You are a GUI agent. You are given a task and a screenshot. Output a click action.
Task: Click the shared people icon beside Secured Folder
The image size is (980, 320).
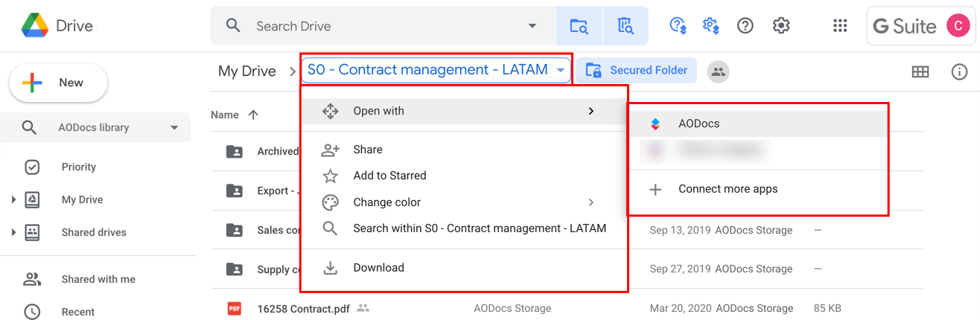[718, 71]
